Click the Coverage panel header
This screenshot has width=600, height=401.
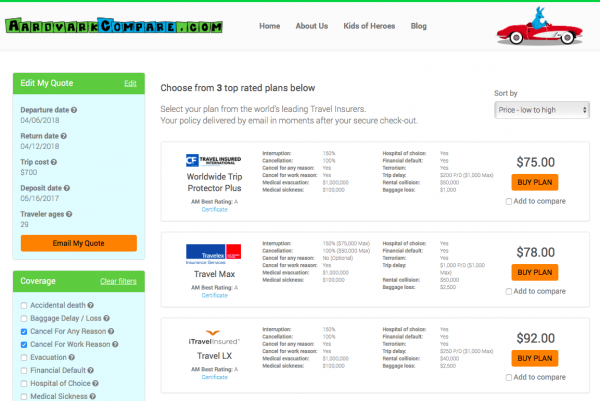tap(79, 281)
